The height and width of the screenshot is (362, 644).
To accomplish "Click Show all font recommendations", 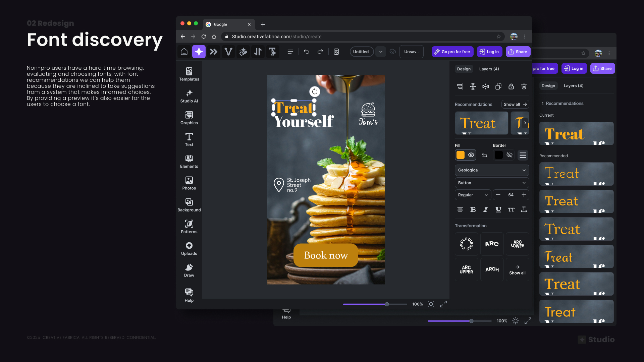I will click(x=515, y=104).
